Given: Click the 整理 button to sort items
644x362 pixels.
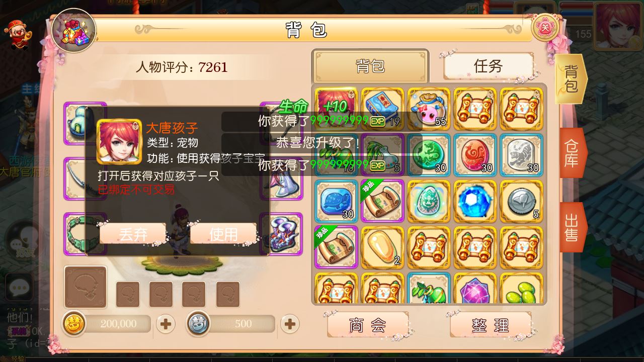Looking at the screenshot, I should tap(490, 325).
